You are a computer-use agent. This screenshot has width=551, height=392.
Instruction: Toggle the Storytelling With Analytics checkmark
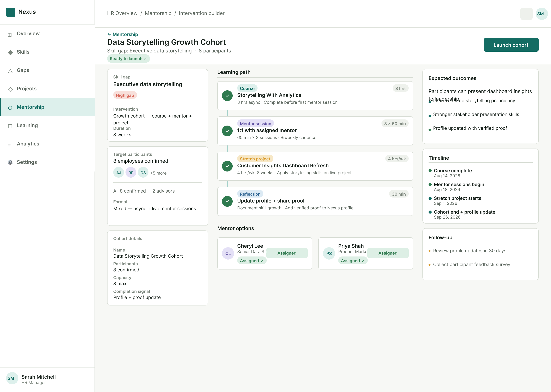227,96
